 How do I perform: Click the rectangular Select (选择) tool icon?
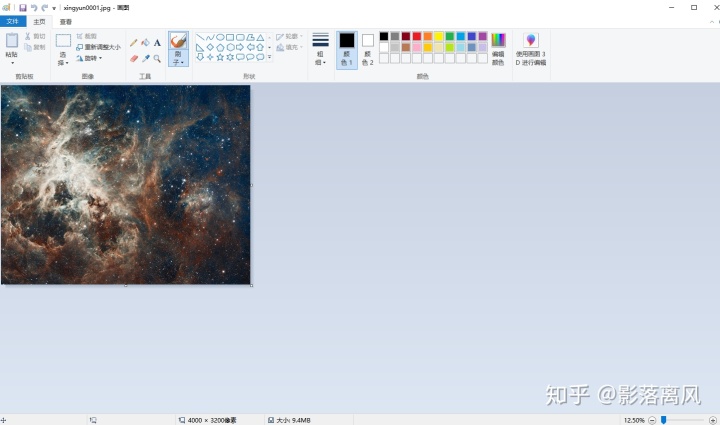pos(63,40)
